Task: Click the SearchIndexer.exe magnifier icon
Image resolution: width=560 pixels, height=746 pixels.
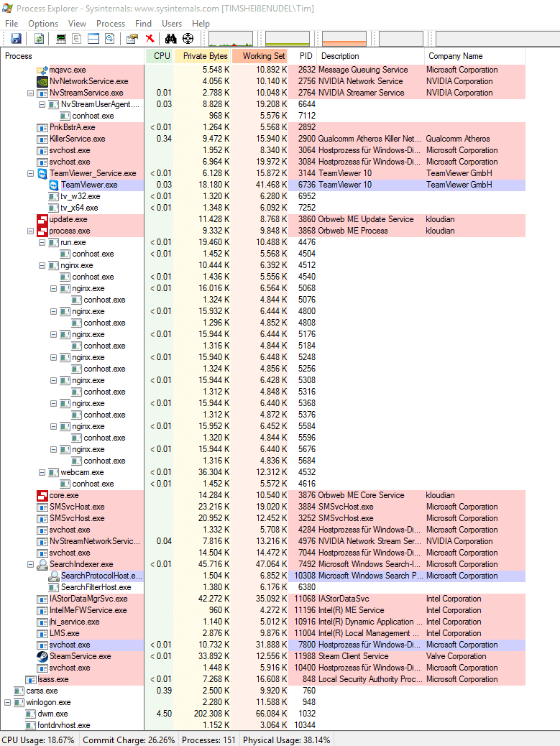Action: (x=42, y=564)
